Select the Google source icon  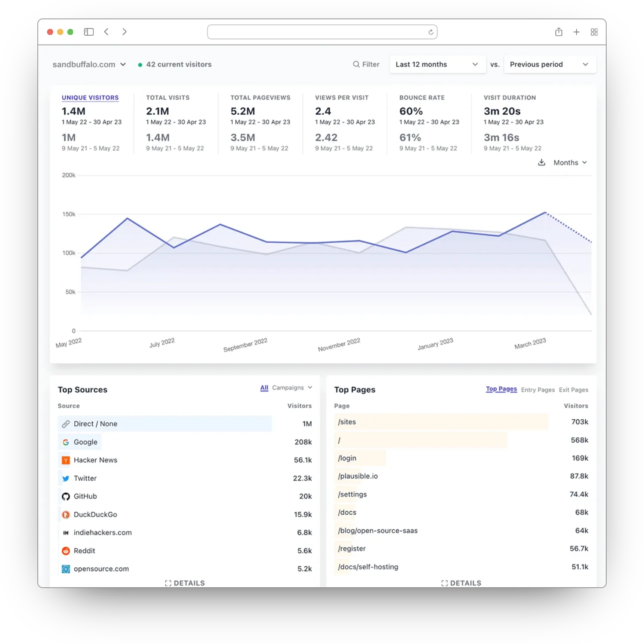[x=66, y=442]
